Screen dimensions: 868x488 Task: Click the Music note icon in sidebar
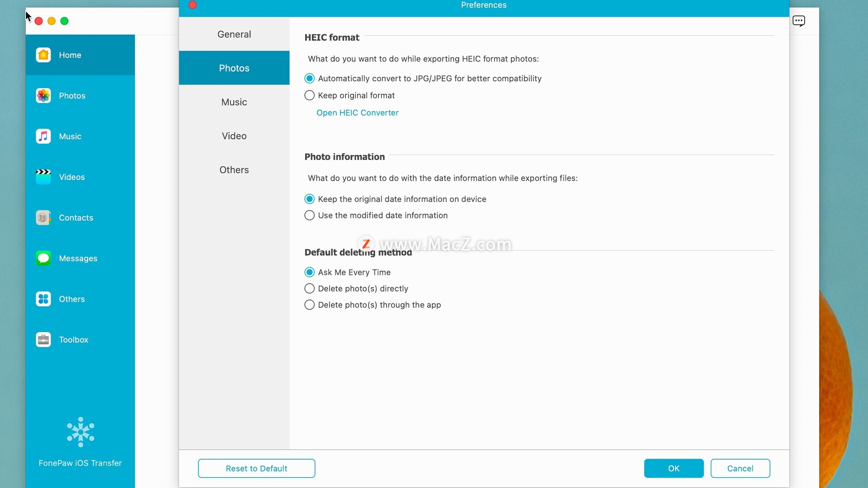43,136
